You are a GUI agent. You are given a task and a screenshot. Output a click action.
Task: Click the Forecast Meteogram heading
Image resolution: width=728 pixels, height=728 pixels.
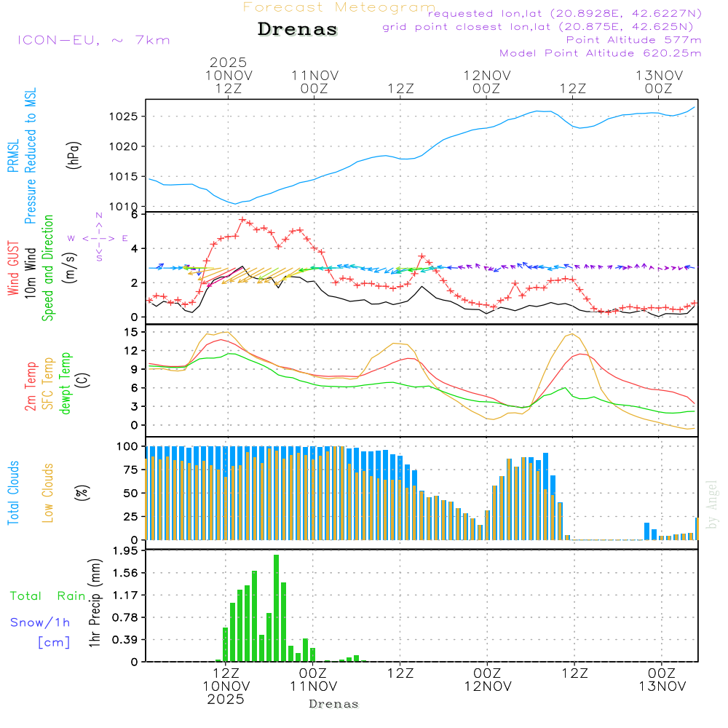339,7
